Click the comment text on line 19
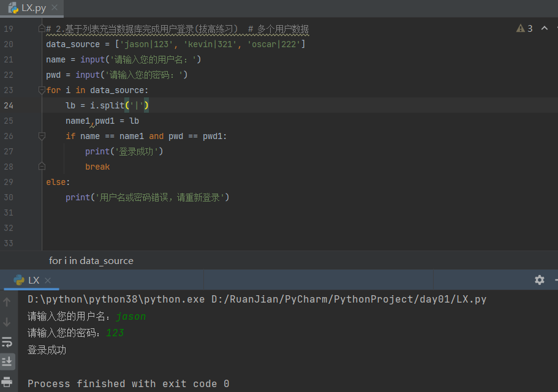 point(177,29)
